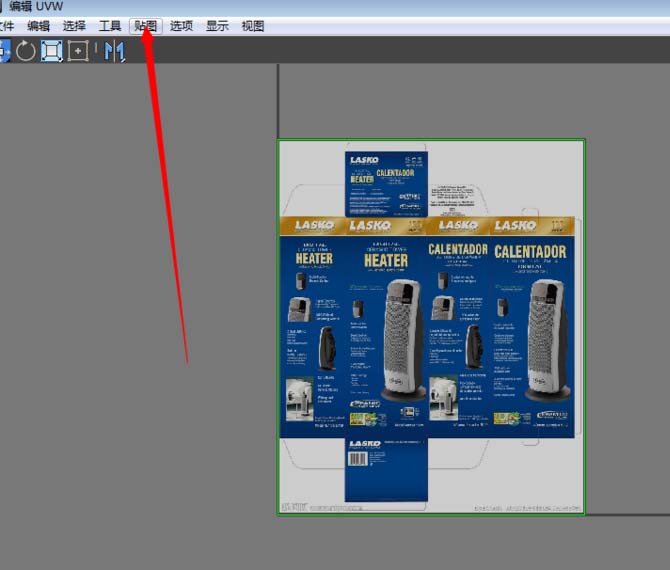Select the Move selected subobject tool
Image resolution: width=670 pixels, height=570 pixels.
(5, 51)
